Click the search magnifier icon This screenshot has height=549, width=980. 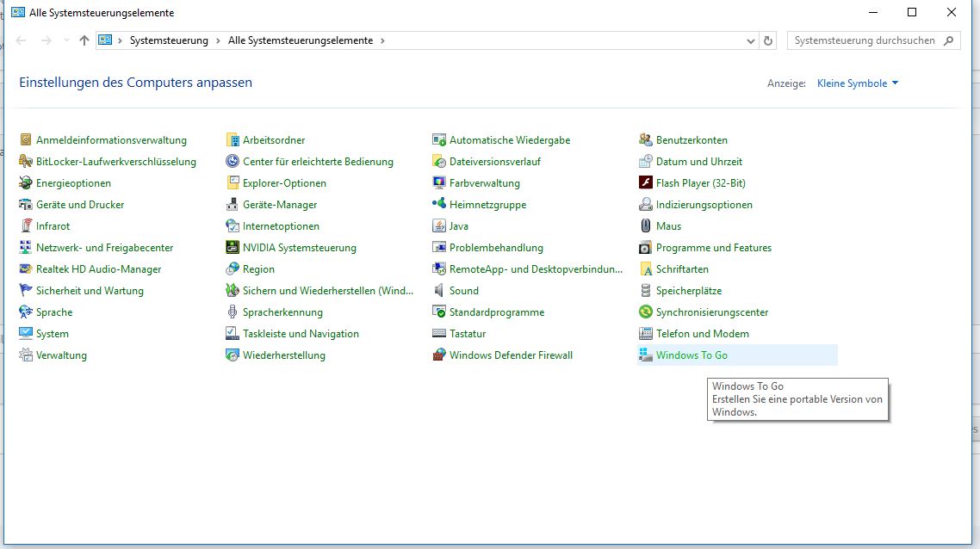(x=949, y=40)
